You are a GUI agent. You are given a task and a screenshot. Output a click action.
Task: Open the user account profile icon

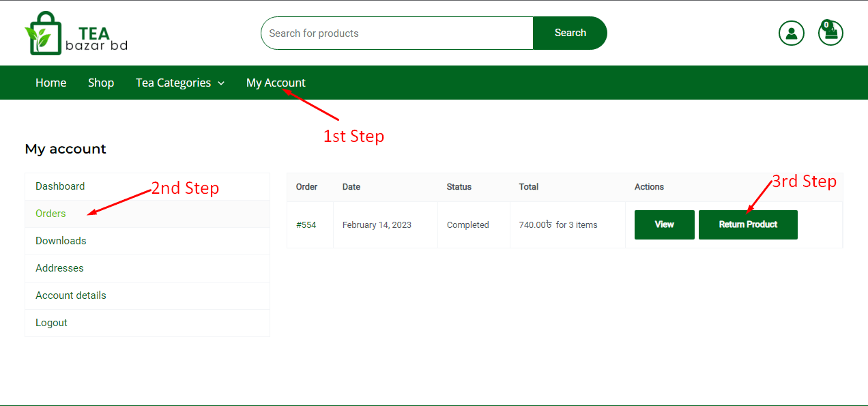pos(791,33)
